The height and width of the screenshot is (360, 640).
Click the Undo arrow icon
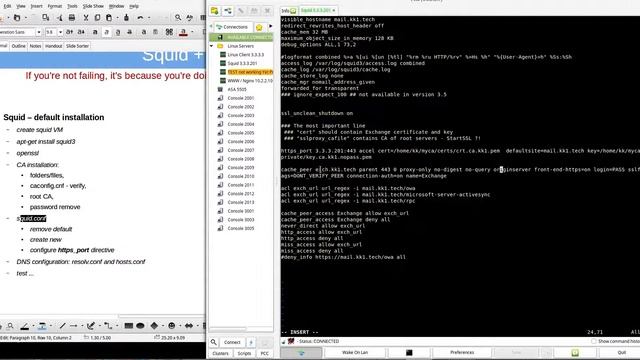[x=140, y=18]
